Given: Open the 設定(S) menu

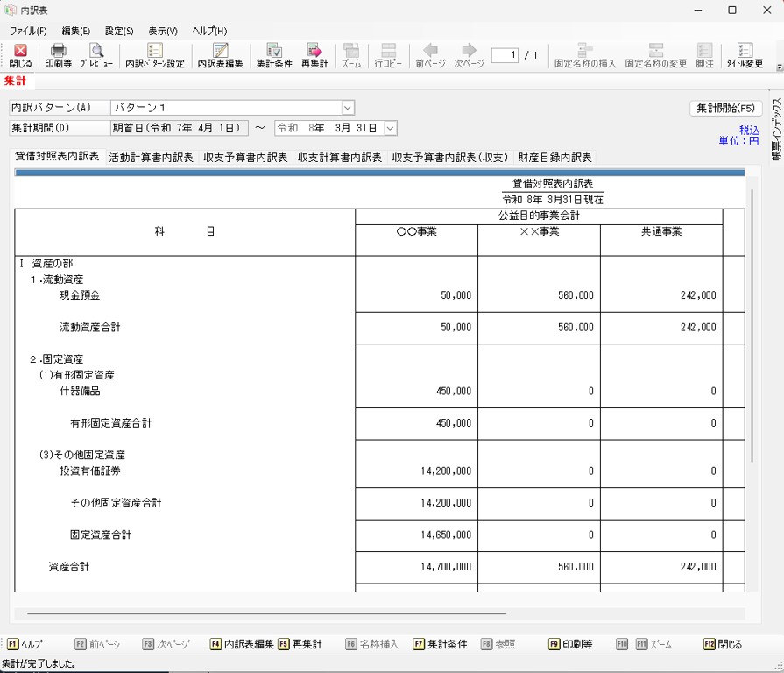Looking at the screenshot, I should click(119, 31).
